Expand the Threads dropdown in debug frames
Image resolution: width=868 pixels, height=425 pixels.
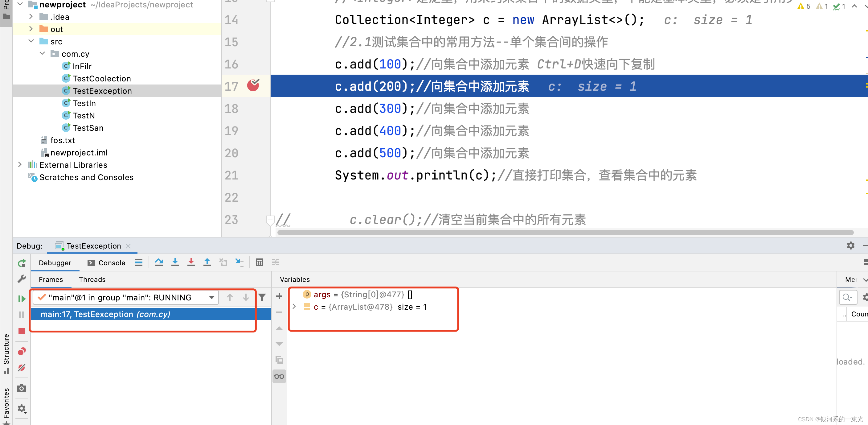click(x=213, y=298)
